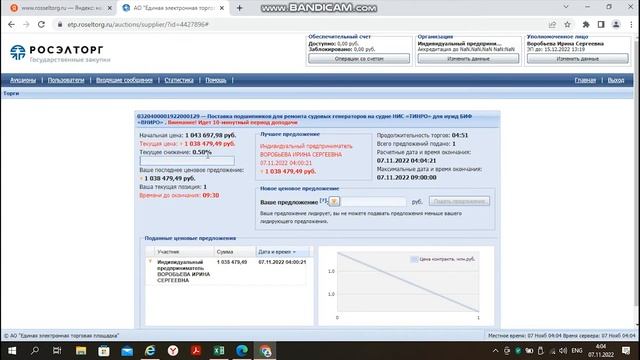The height and width of the screenshot is (360, 640).
Task: Open the Chrome three-dot menu
Action: (631, 24)
